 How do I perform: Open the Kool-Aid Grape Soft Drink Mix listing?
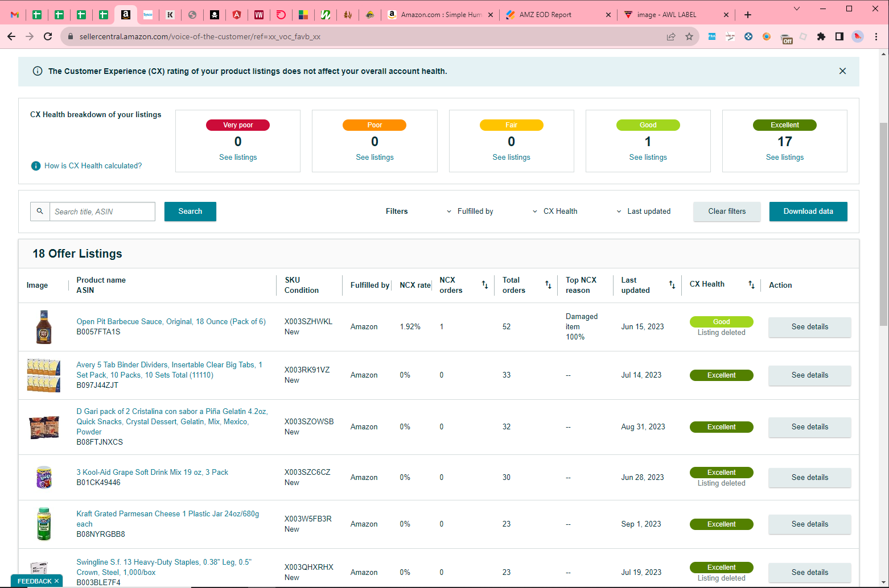[153, 473]
